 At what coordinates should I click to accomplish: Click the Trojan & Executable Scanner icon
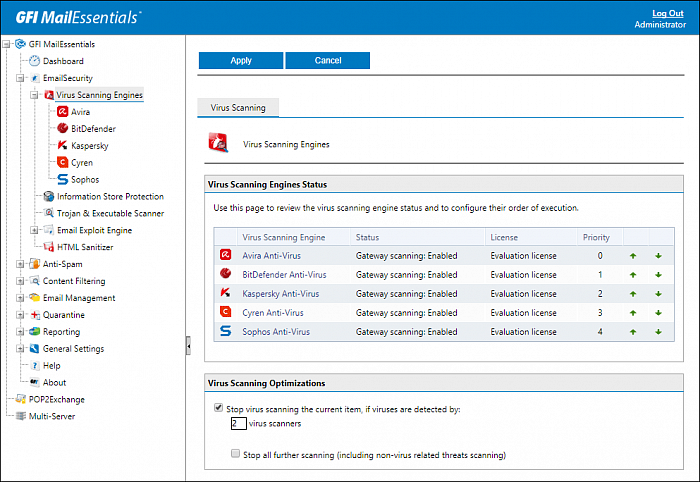click(49, 213)
